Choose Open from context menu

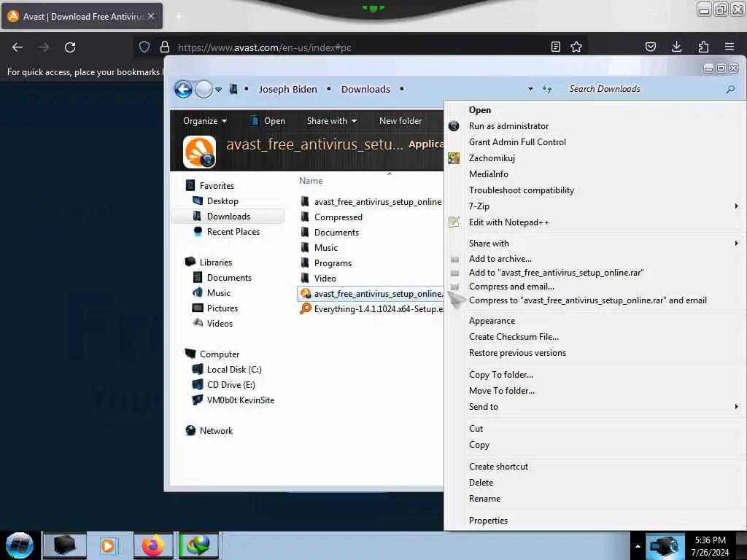tap(480, 110)
